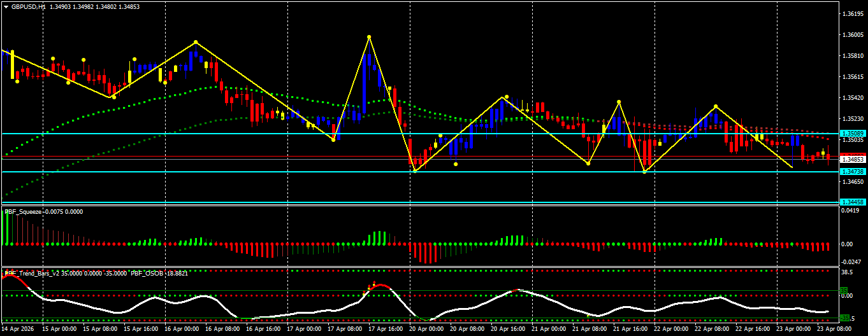Click the 17 Apr 16:00 time label

[385, 329]
